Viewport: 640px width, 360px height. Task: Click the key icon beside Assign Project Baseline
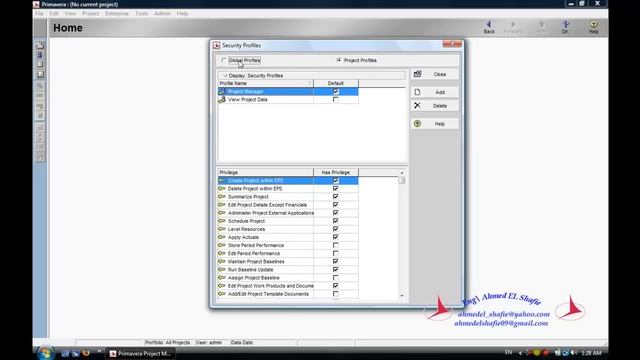coord(222,278)
